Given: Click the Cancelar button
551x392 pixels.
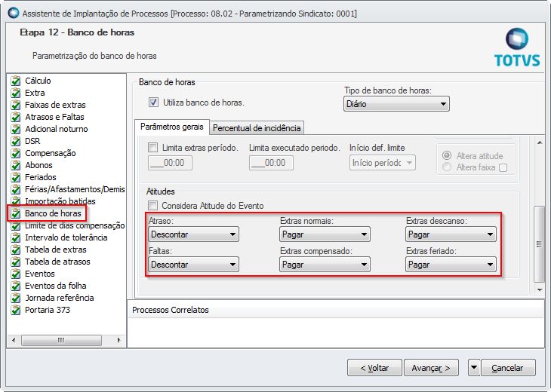Looking at the screenshot, I should pyautogui.click(x=508, y=368).
